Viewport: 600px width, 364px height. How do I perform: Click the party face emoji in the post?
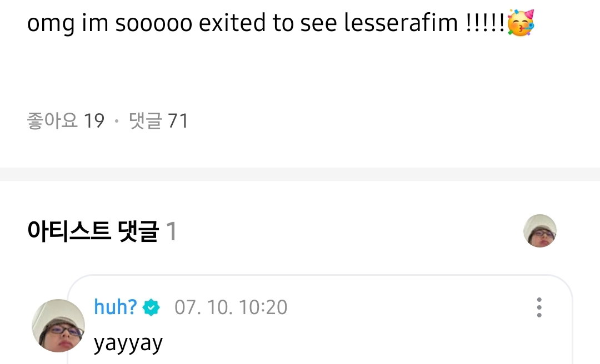[x=521, y=23]
